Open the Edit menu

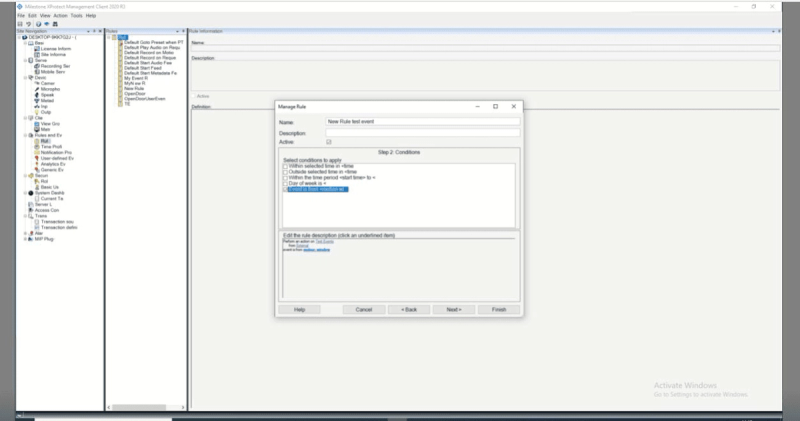[x=32, y=16]
